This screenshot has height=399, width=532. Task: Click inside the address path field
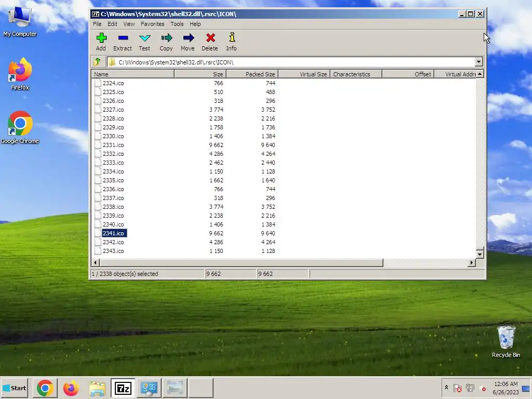tap(291, 62)
